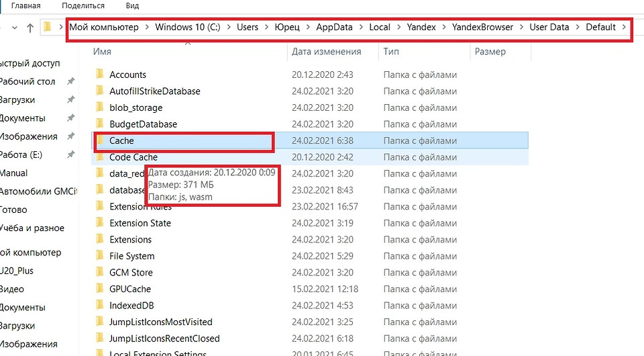Expand the chevron after Default in breadcrumb

click(625, 28)
